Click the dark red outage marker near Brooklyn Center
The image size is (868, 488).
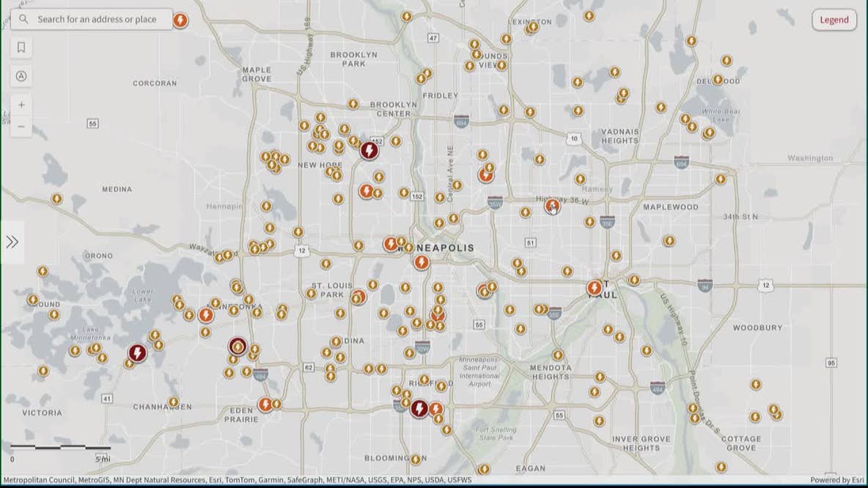[369, 149]
